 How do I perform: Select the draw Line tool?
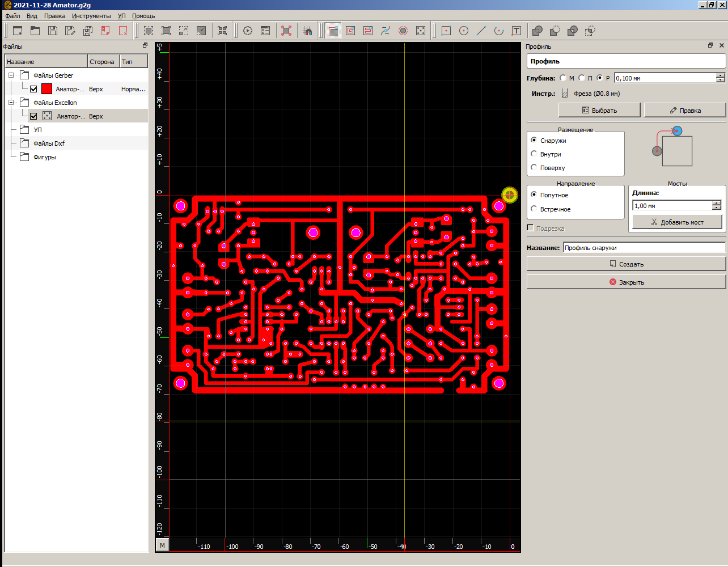click(481, 31)
